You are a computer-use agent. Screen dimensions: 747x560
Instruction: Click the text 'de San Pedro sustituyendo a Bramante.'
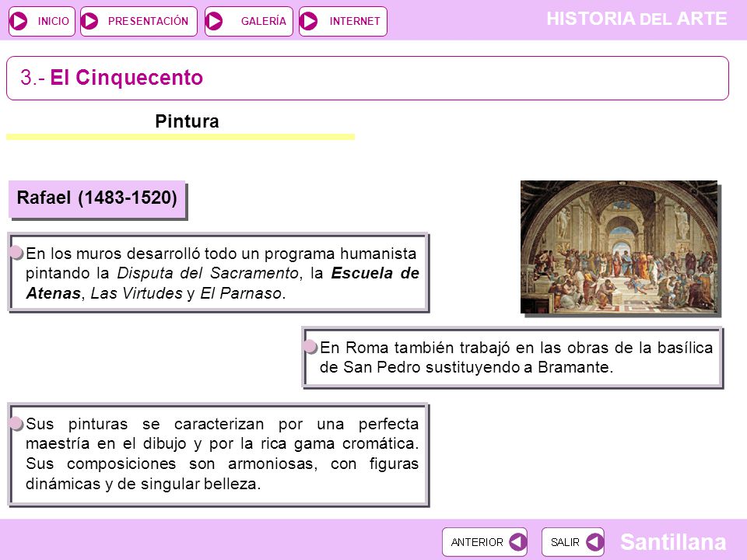tap(466, 367)
